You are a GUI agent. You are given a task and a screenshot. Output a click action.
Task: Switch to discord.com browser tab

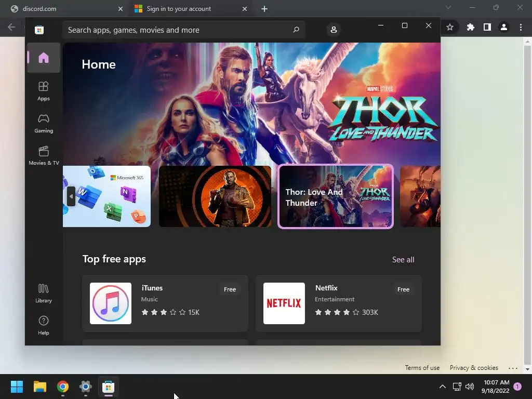pyautogui.click(x=65, y=9)
